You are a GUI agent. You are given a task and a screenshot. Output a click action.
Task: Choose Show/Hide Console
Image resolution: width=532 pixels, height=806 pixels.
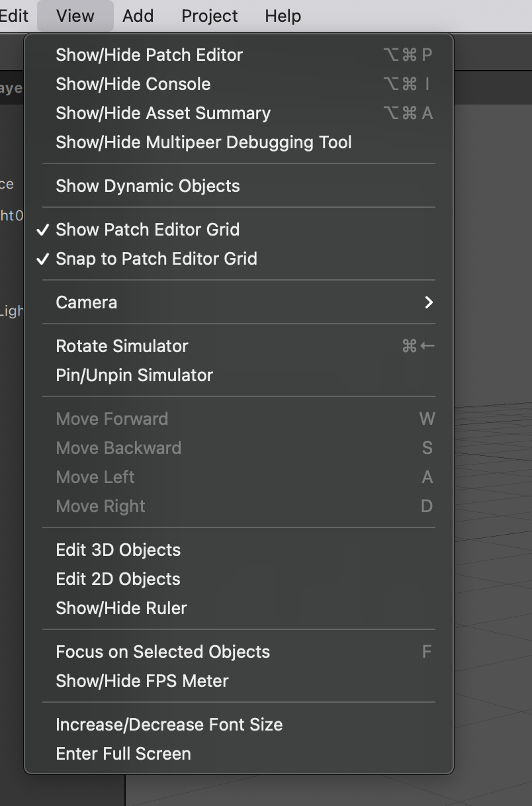tap(133, 84)
